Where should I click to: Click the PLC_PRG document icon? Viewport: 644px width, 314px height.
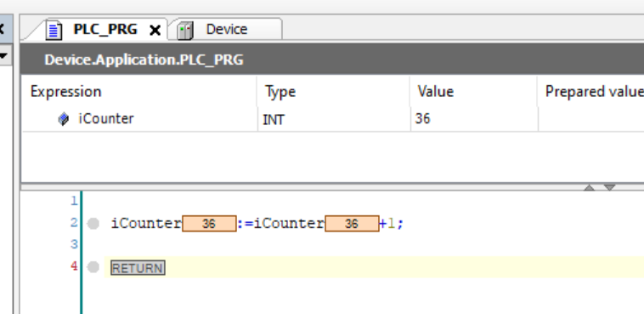54,31
